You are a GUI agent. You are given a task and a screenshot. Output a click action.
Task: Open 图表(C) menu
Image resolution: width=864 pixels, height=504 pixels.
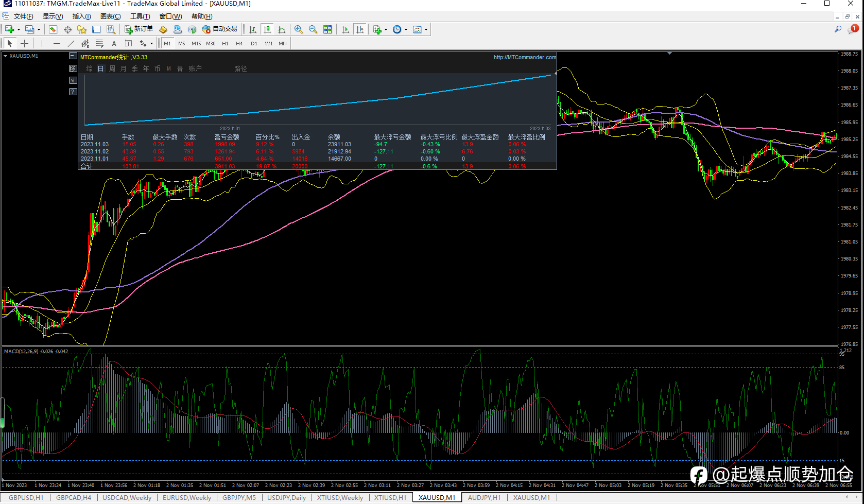(x=110, y=16)
